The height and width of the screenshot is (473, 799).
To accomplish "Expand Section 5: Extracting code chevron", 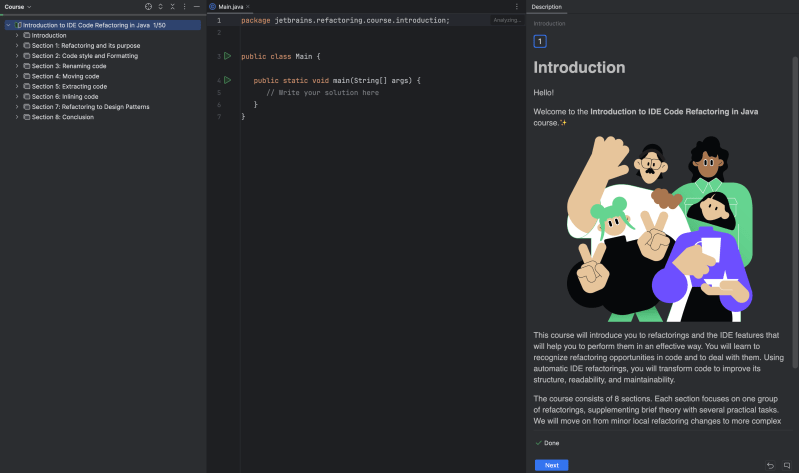I will pyautogui.click(x=17, y=86).
